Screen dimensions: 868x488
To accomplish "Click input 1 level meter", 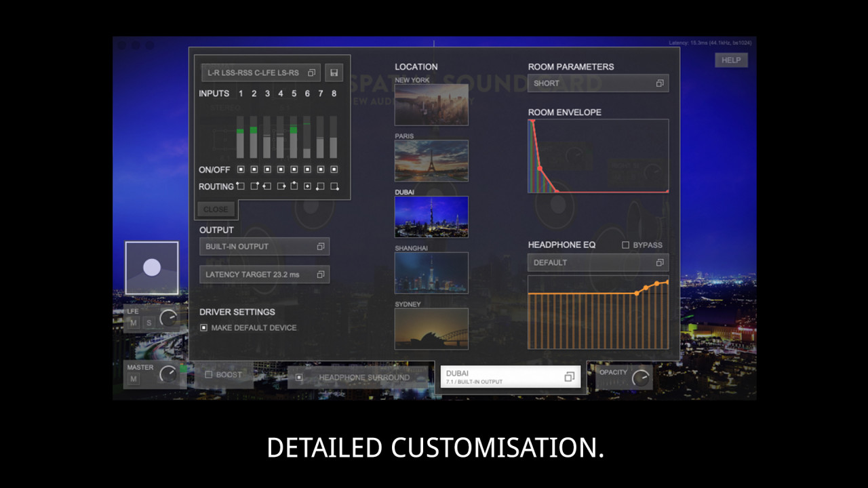I will click(x=240, y=137).
